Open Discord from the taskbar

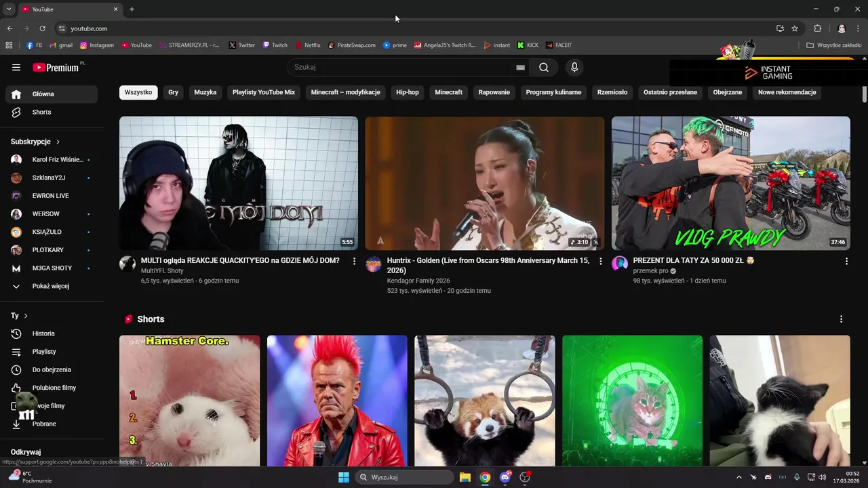click(505, 477)
